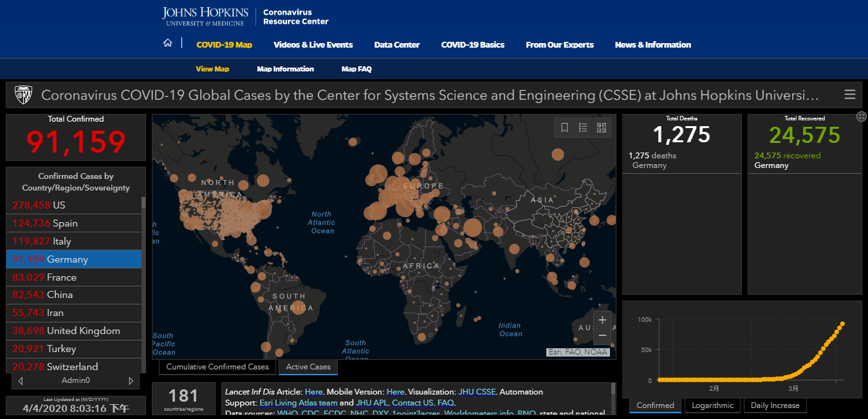Open the JHU CSSE link
The image size is (868, 419).
coord(477,391)
